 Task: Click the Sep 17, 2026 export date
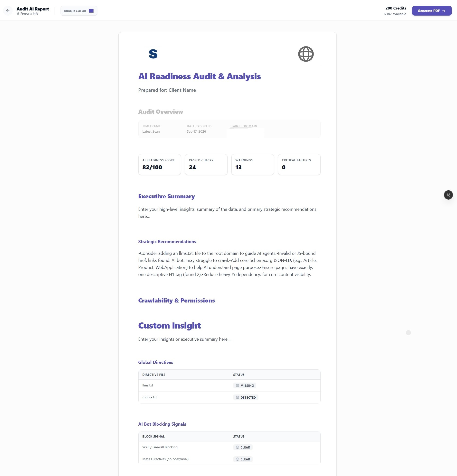tap(196, 131)
